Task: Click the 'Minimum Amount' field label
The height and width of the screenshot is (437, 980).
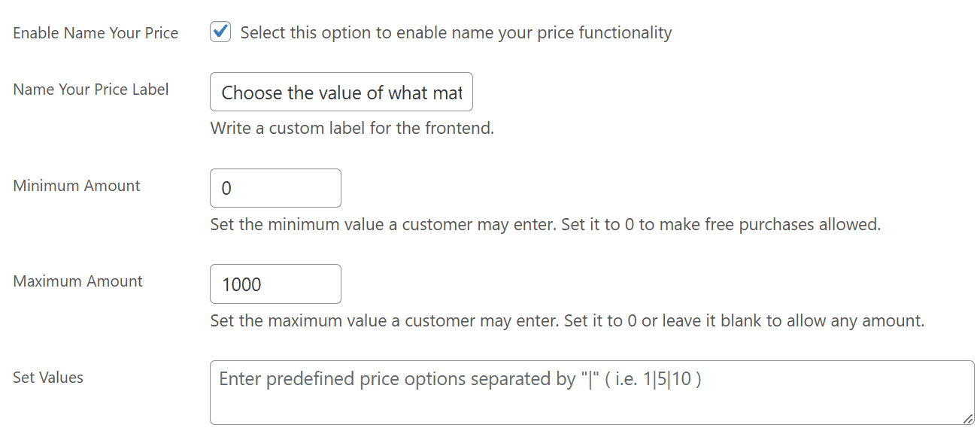Action: pyautogui.click(x=77, y=186)
